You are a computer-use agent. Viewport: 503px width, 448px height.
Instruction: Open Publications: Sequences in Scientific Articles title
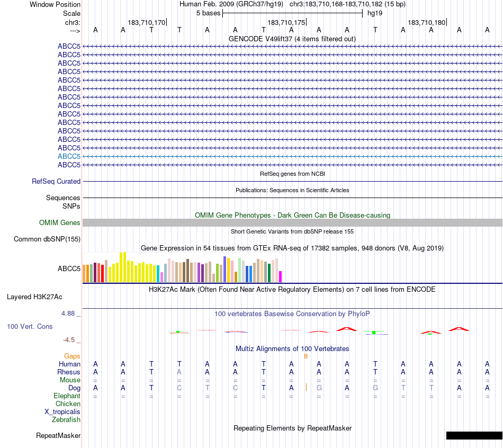tap(292, 190)
